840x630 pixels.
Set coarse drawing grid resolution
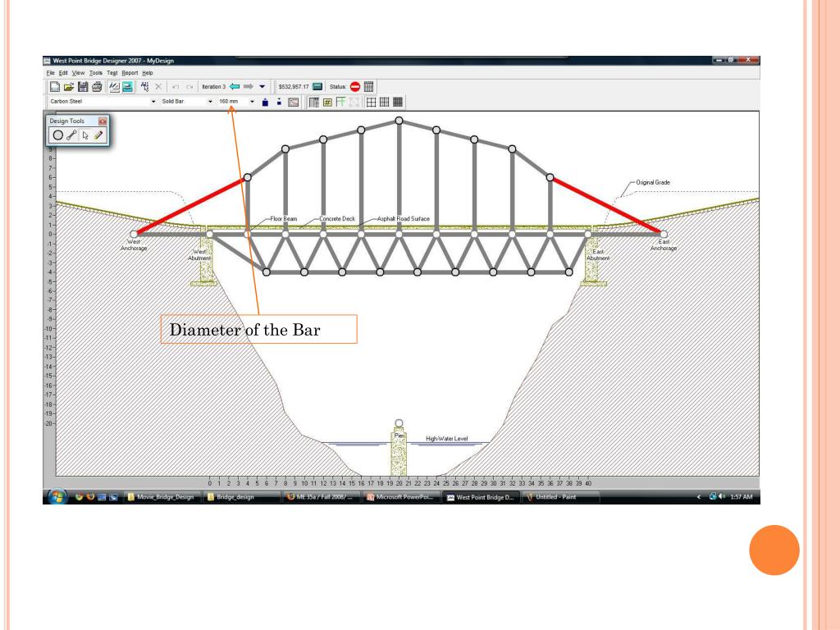372,102
